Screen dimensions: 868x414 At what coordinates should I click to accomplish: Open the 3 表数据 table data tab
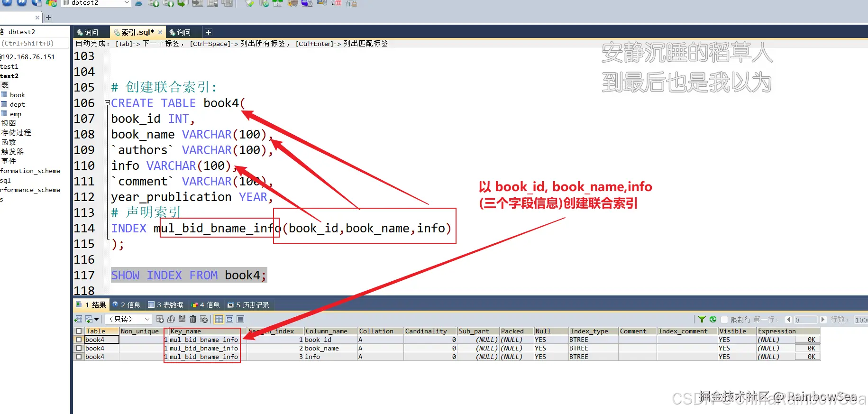point(165,305)
